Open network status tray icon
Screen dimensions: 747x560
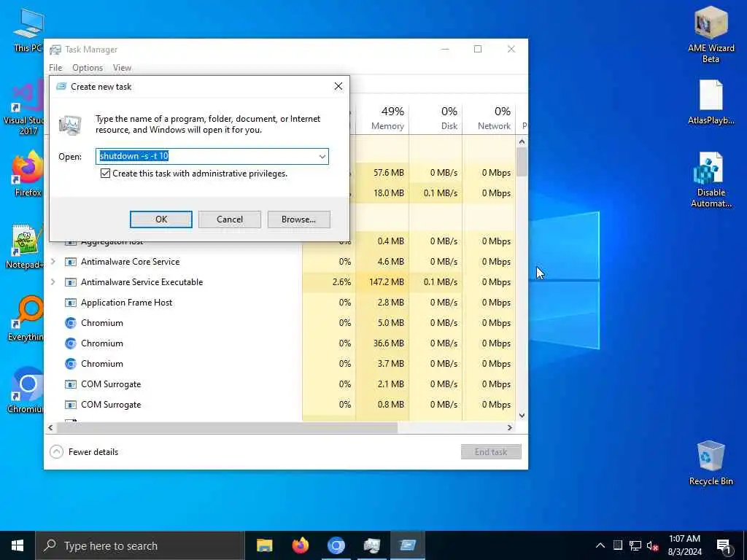[x=635, y=545]
